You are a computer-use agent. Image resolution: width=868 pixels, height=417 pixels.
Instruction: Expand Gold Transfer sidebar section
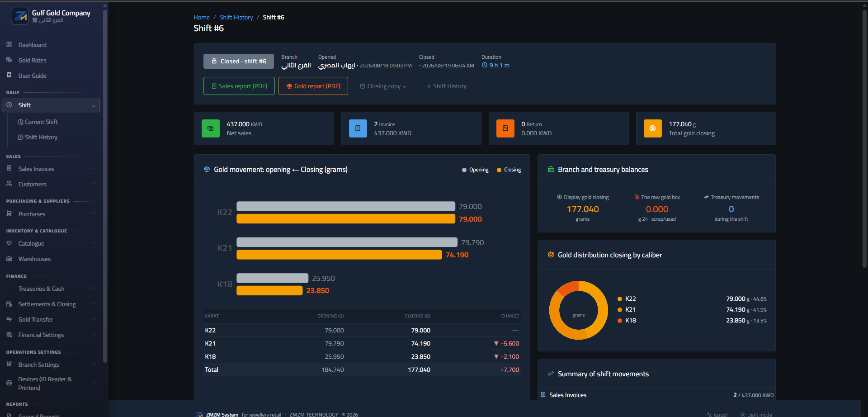click(51, 319)
